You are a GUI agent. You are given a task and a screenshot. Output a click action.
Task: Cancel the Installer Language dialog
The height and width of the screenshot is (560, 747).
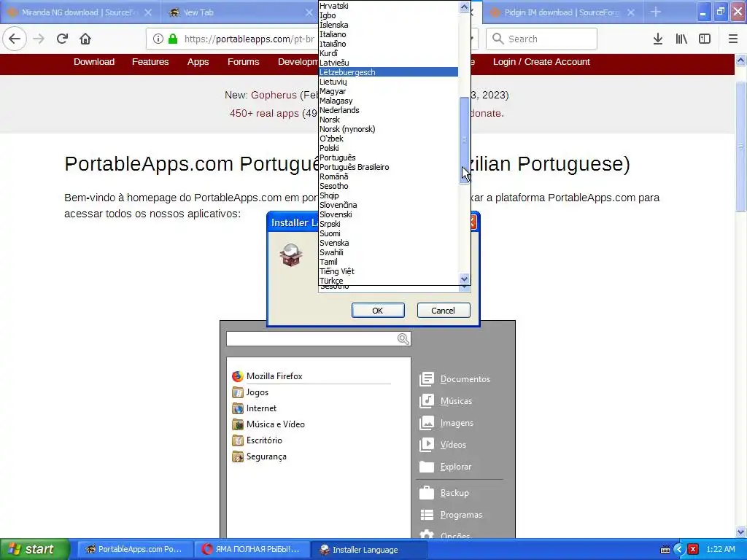click(x=443, y=311)
